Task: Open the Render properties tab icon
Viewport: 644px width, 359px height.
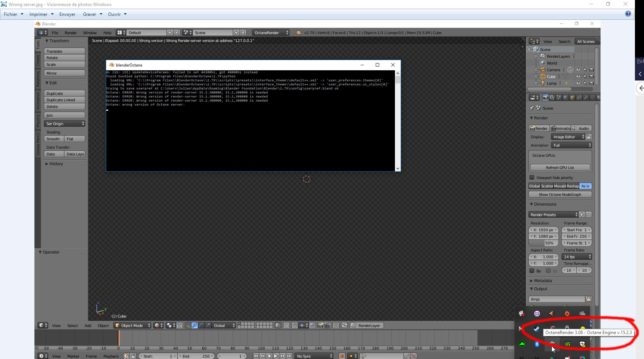Action: pos(545,97)
